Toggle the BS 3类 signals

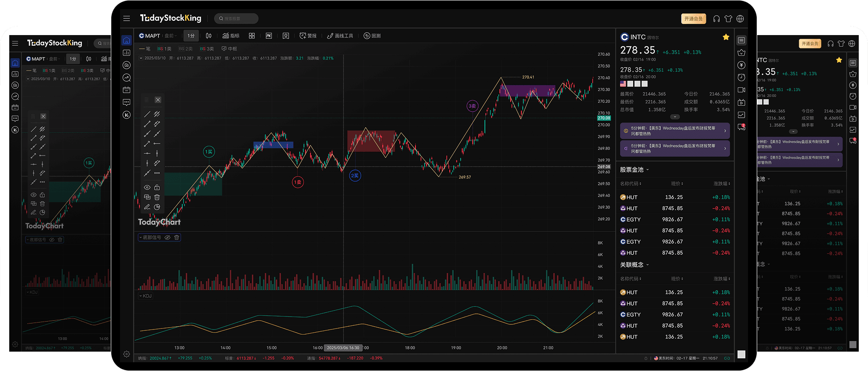(x=207, y=48)
